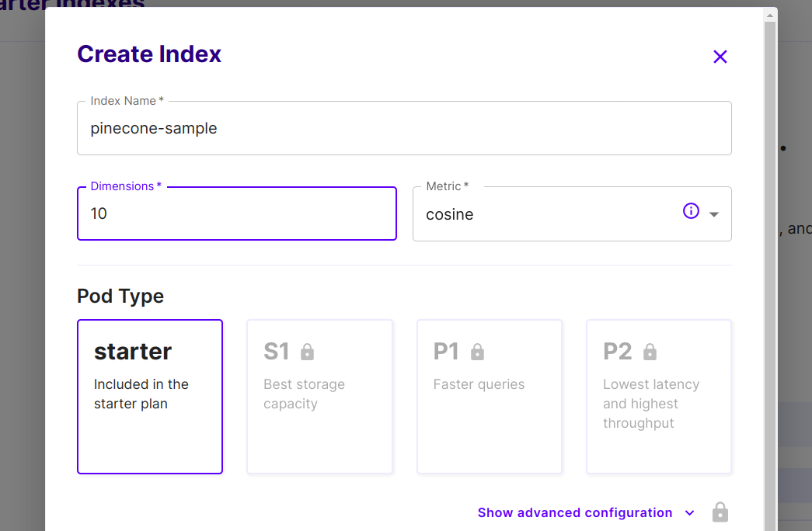
Task: Click the P2 pod lock icon
Action: coord(650,352)
